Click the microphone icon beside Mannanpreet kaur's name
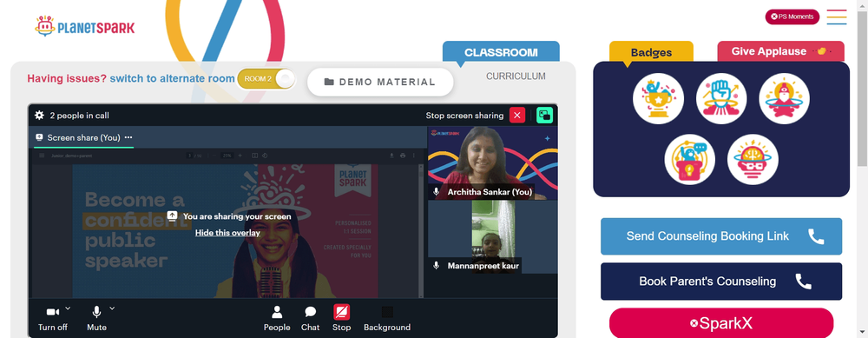Image resolution: width=868 pixels, height=338 pixels. (437, 265)
